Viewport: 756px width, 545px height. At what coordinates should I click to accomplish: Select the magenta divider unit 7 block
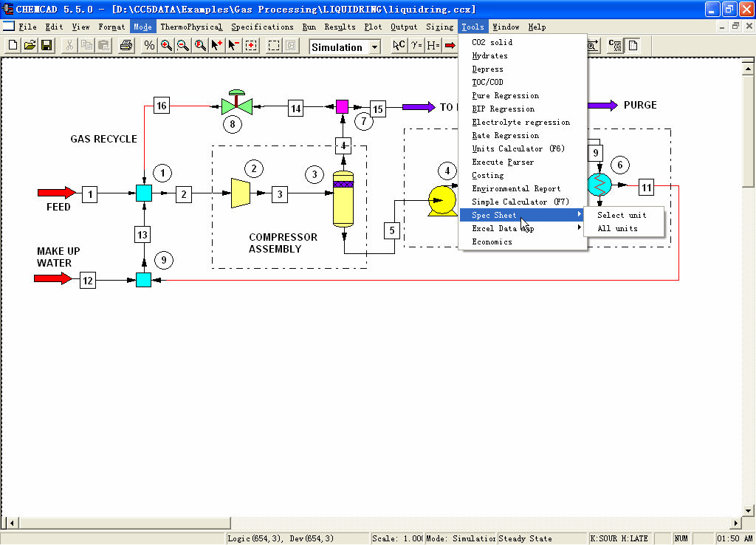(342, 106)
